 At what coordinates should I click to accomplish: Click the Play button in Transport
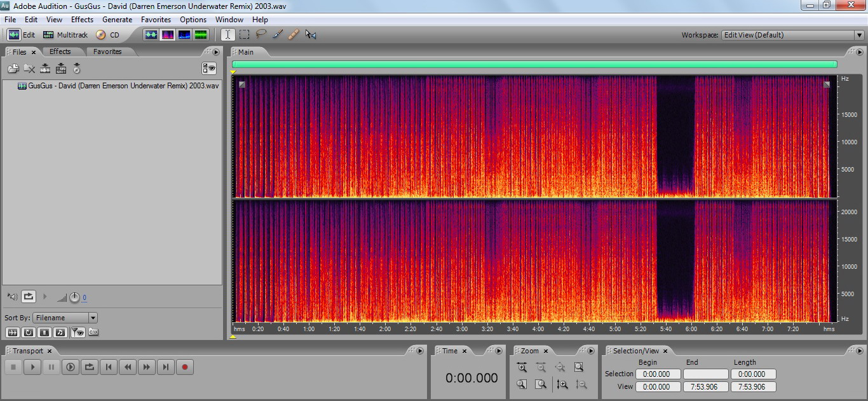pyautogui.click(x=32, y=367)
